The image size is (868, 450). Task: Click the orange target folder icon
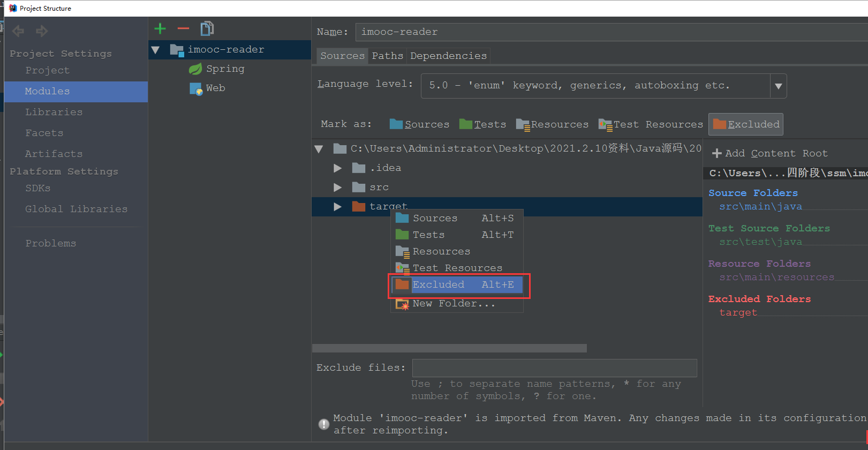359,206
